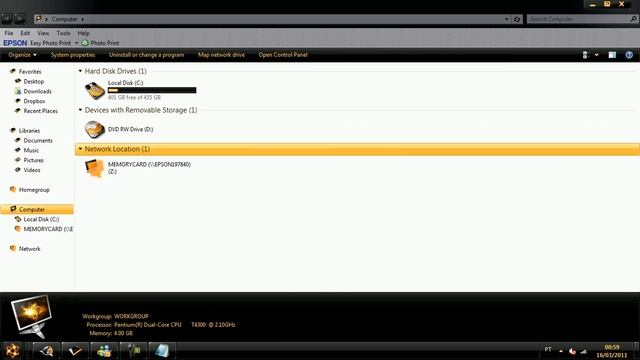Click the search magnifier icon
640x360 pixels.
[x=633, y=19]
